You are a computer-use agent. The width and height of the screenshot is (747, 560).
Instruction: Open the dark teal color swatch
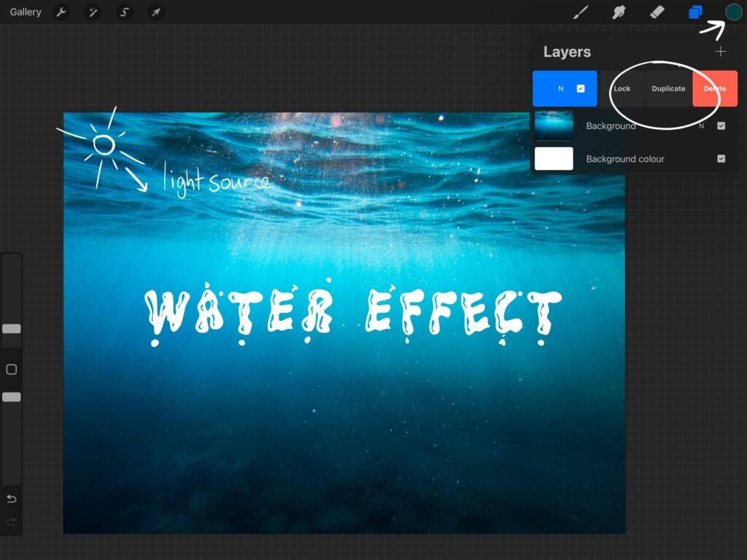click(x=733, y=12)
